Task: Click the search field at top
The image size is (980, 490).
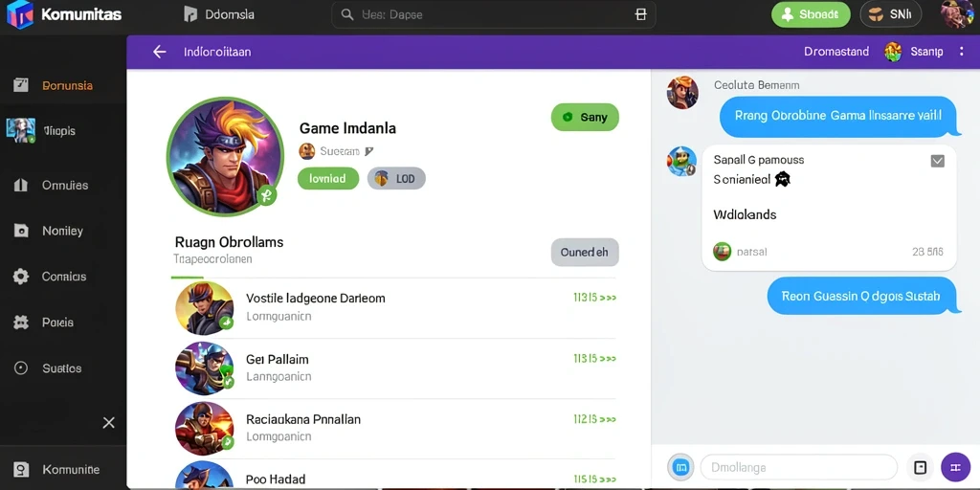Action: [493, 14]
